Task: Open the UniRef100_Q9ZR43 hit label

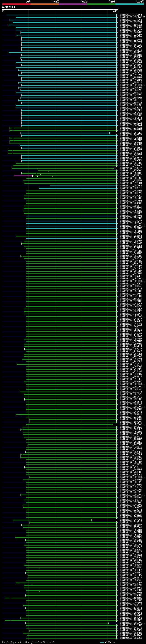Action: 131,186
